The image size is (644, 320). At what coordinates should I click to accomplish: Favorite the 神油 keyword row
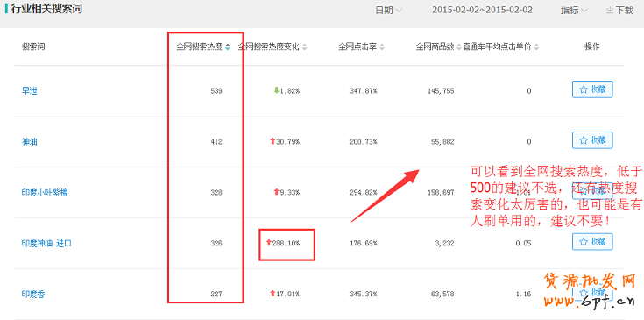pyautogui.click(x=592, y=140)
